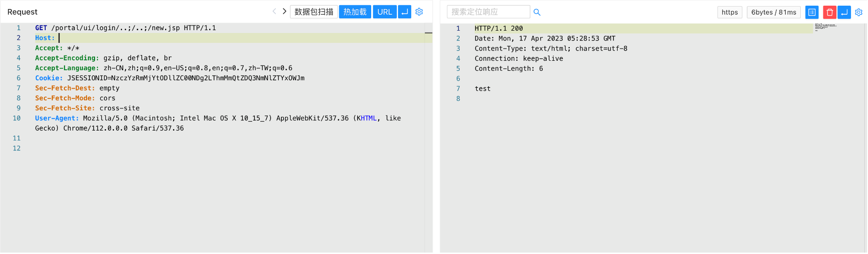This screenshot has width=868, height=254.
Task: Click the response minimap thumbnail
Action: point(826,27)
